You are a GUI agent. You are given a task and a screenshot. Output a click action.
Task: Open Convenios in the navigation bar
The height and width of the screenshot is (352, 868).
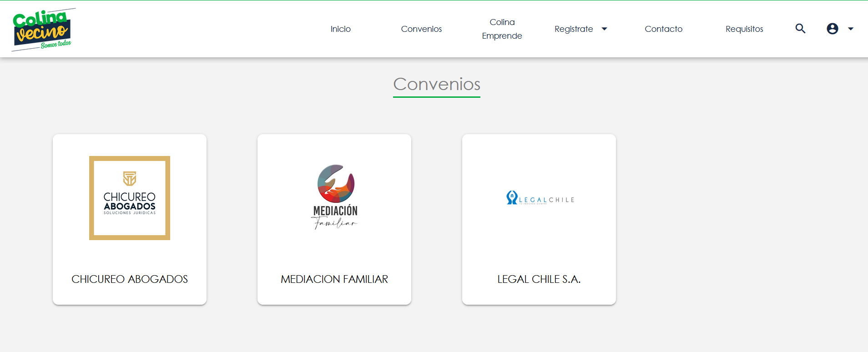pyautogui.click(x=421, y=29)
